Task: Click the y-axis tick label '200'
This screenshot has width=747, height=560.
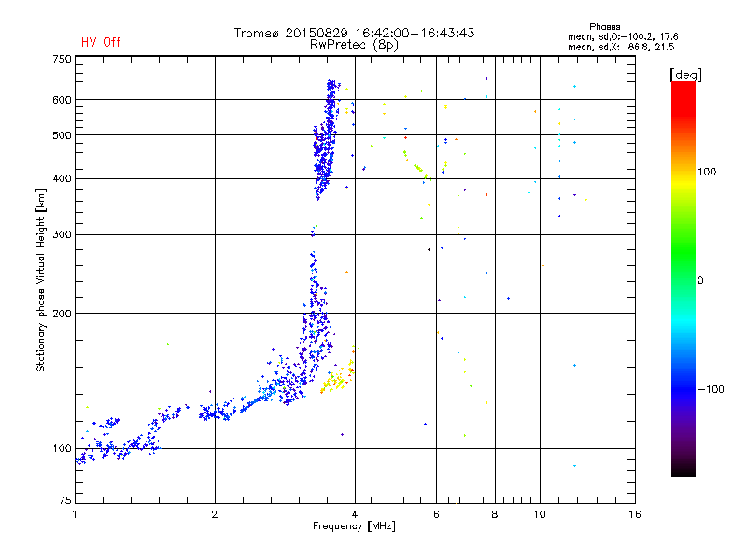Action: tap(62, 314)
